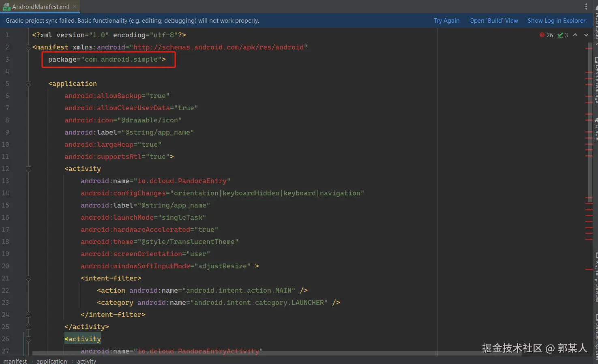Click android:allowClearUserData="true" attribute

coord(131,108)
